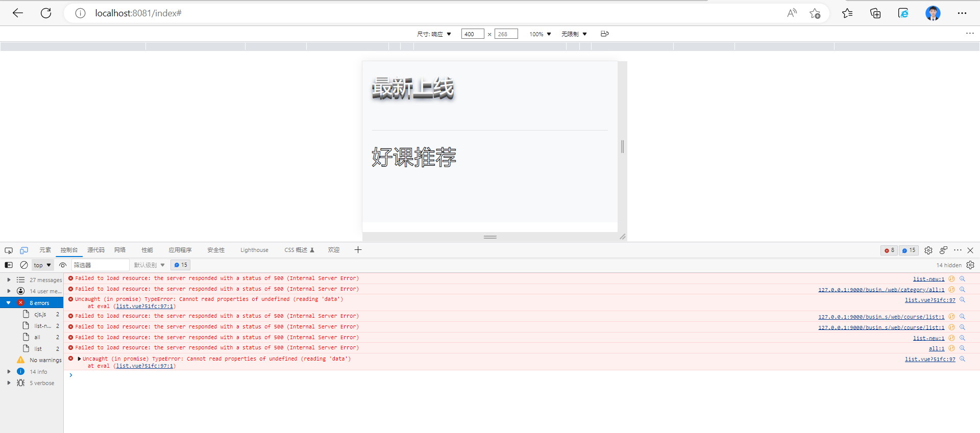Select the all error file
Image resolution: width=980 pixels, height=433 pixels.
(x=37, y=337)
